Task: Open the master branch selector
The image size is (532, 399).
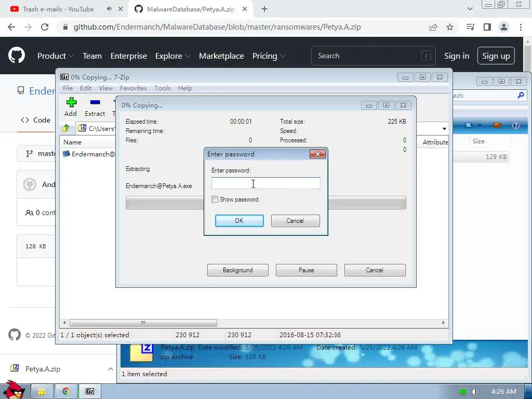Action: tap(37, 153)
